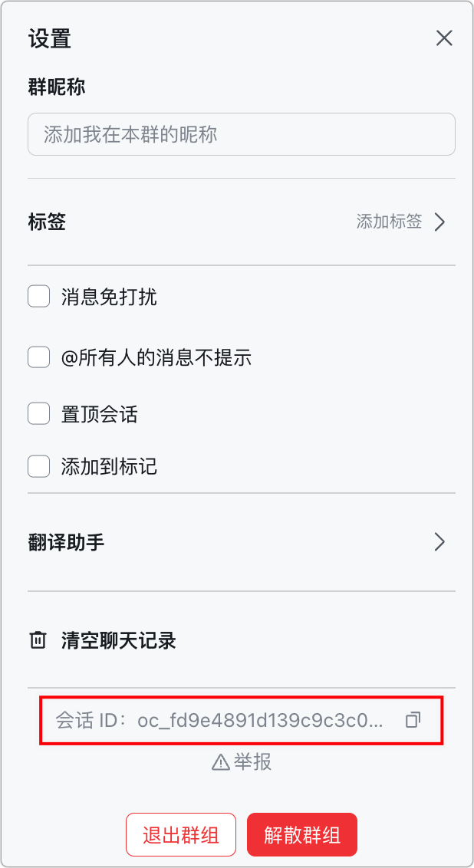This screenshot has width=474, height=868.
Task: Open the 翻译助手 chevron arrow
Action: coord(439,542)
